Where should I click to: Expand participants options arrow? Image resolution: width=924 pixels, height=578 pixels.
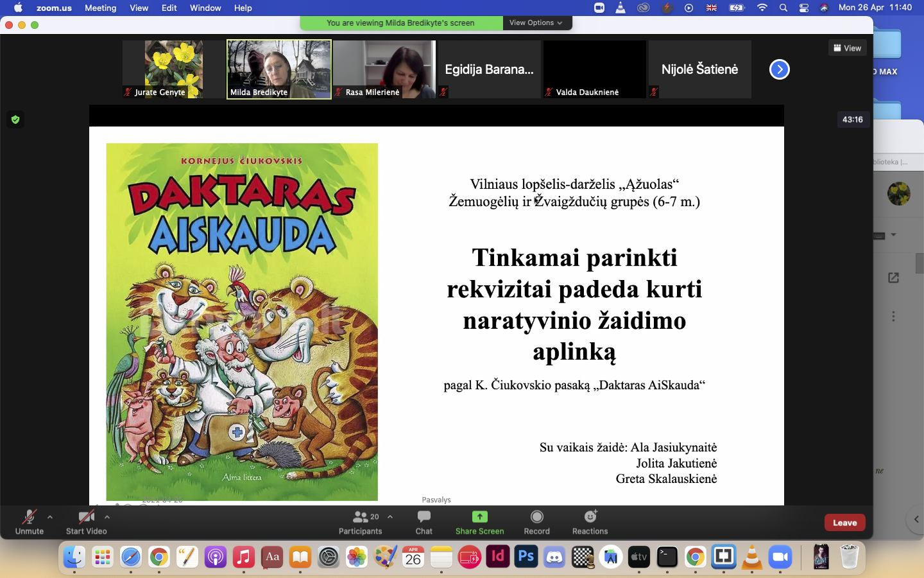coord(390,516)
